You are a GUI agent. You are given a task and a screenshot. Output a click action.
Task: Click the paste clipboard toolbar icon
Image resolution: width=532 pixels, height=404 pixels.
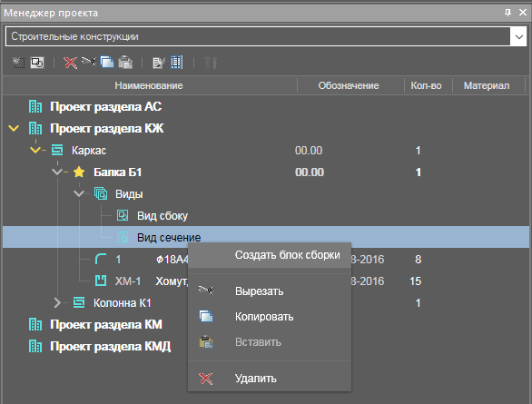pyautogui.click(x=125, y=63)
